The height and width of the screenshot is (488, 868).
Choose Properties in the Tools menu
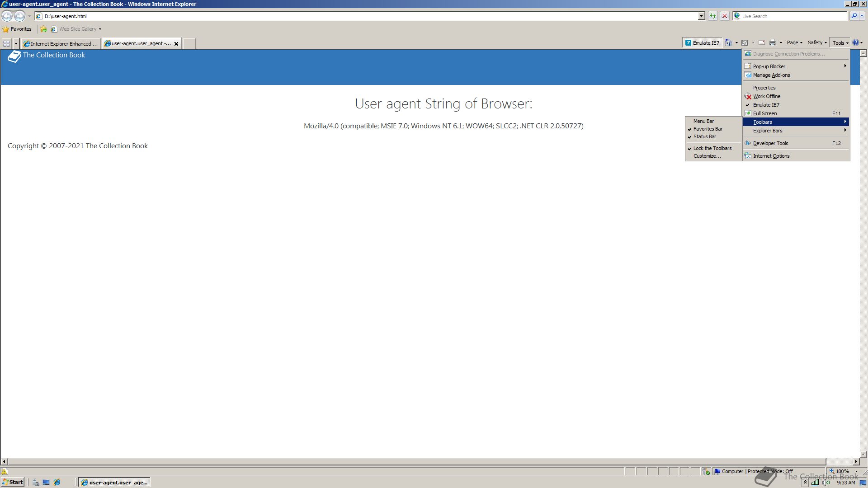point(796,88)
